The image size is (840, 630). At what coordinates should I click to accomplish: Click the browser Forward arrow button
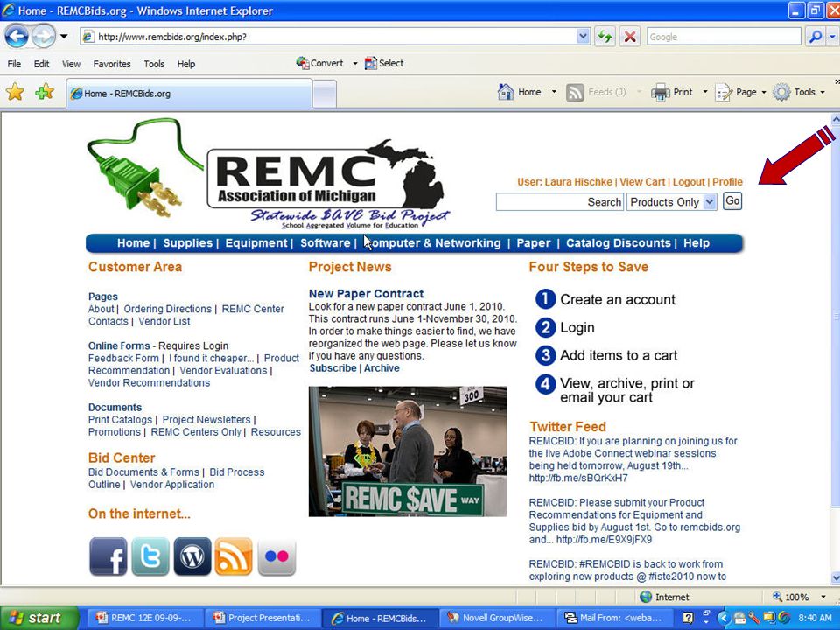[44, 37]
